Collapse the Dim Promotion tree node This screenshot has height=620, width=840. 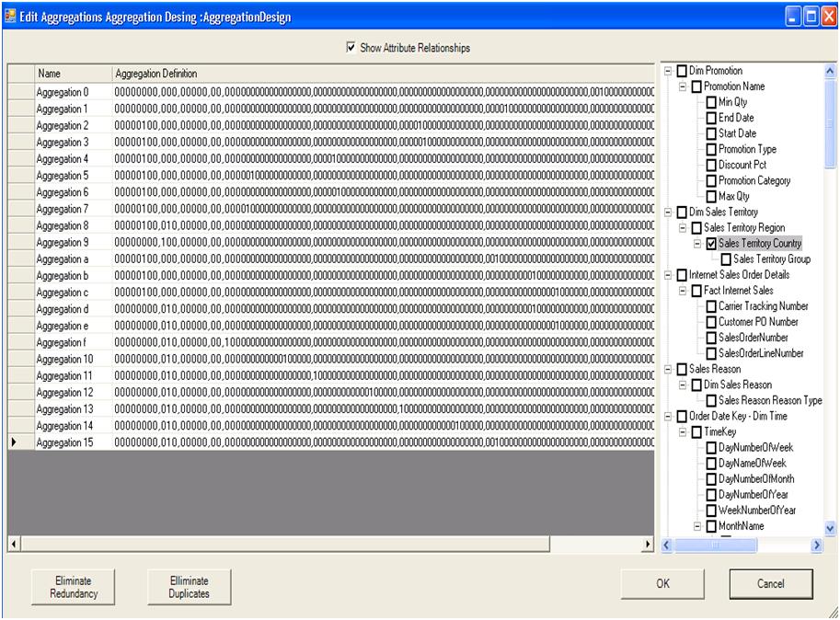pyautogui.click(x=668, y=71)
